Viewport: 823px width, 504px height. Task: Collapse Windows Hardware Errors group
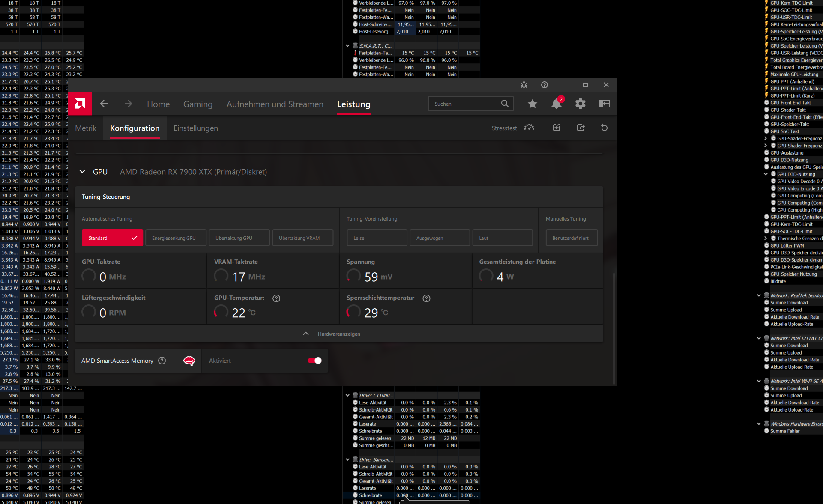click(759, 424)
